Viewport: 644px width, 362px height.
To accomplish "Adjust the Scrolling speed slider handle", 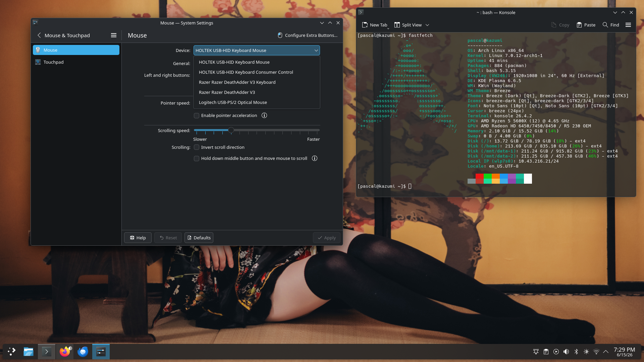I will pos(231,130).
